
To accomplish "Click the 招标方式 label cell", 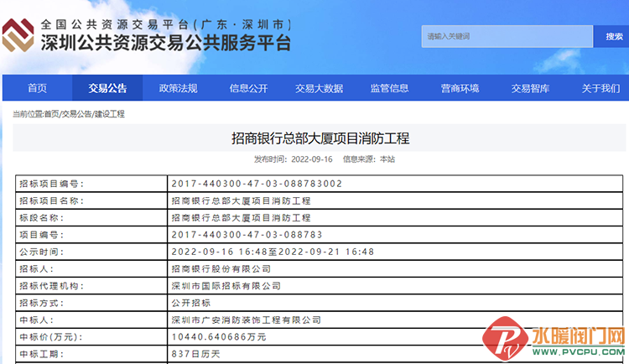I will click(x=91, y=303).
